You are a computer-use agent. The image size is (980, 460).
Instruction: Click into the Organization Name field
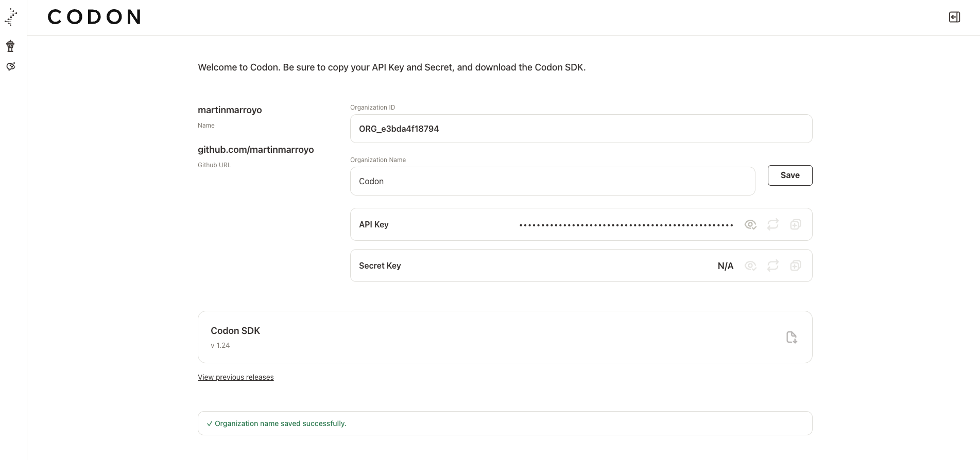pyautogui.click(x=552, y=181)
